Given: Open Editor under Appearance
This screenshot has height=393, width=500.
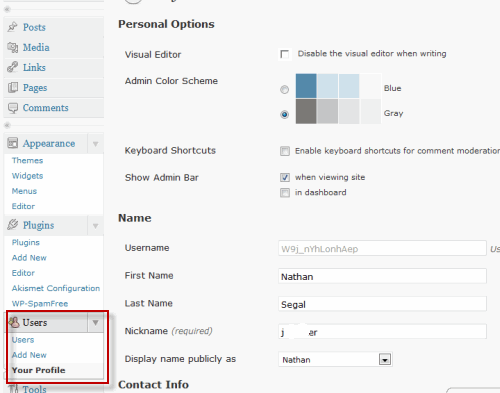Looking at the screenshot, I should click(23, 206).
